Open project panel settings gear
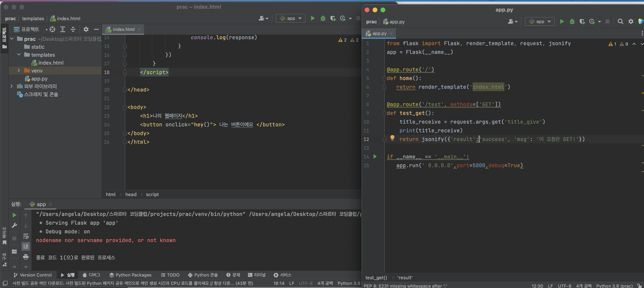This screenshot has width=644, height=288. [86, 30]
